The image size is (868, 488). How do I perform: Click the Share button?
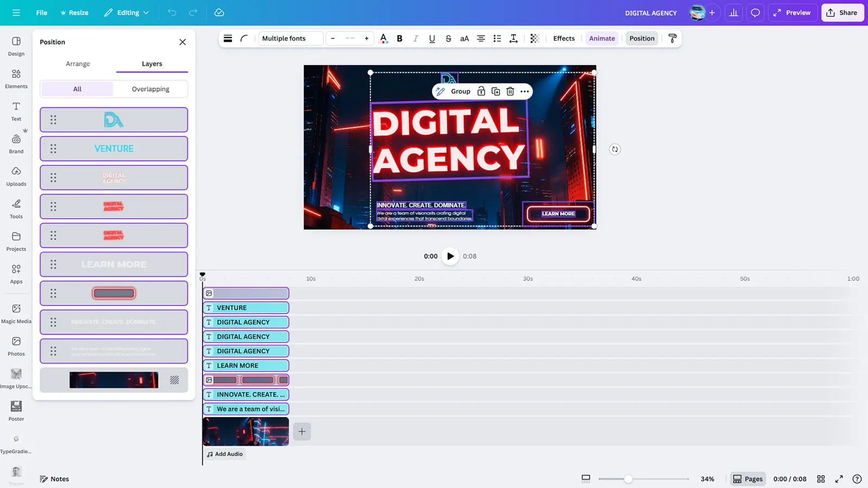point(842,12)
